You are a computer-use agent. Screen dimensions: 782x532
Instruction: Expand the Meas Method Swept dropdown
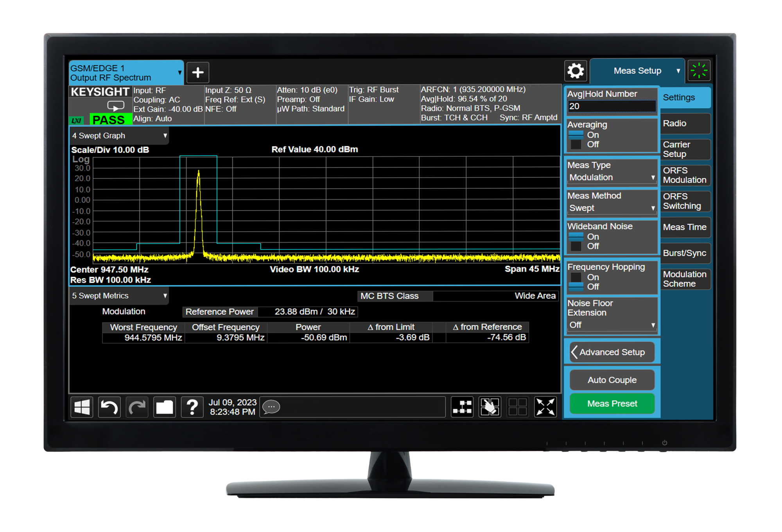coord(612,208)
